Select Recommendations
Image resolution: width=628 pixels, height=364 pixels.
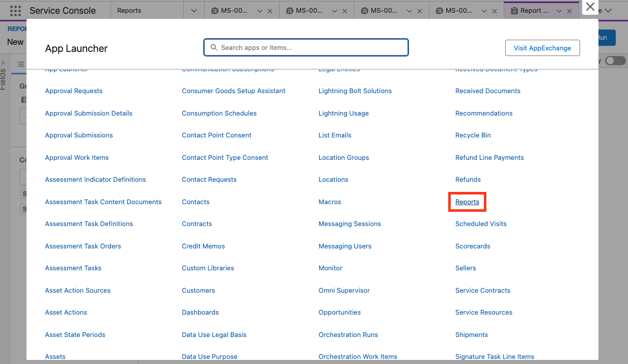484,114
